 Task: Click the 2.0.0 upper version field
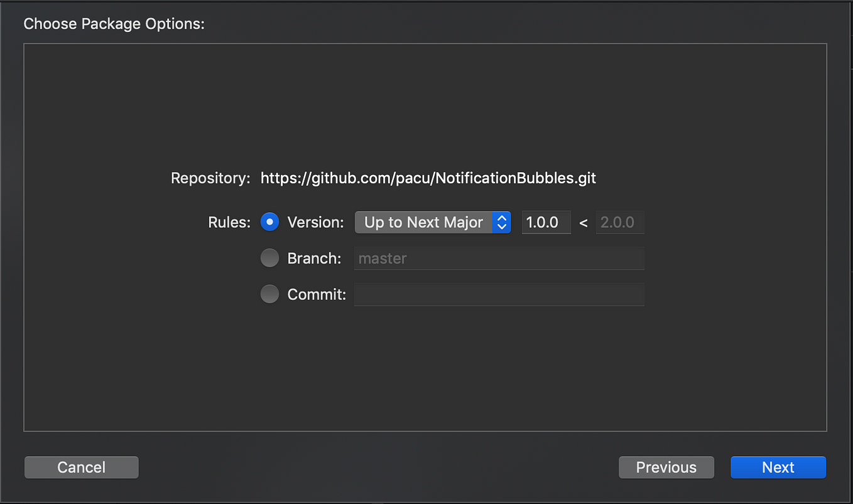(x=619, y=222)
